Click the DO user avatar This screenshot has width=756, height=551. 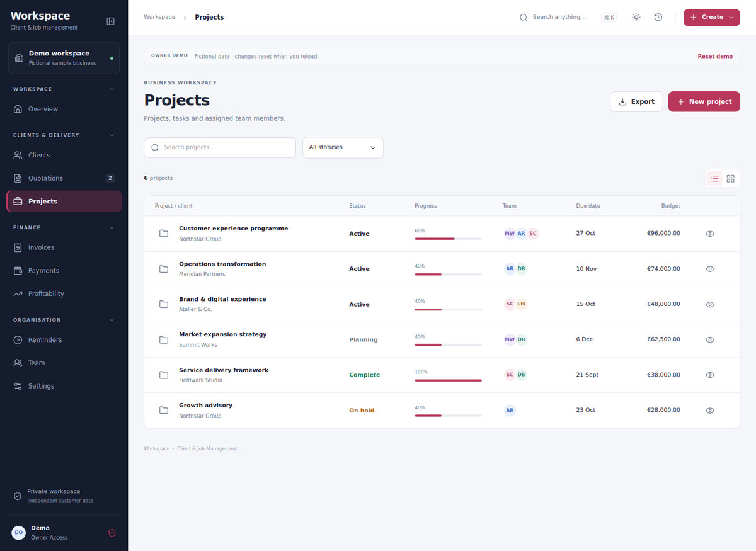19,533
